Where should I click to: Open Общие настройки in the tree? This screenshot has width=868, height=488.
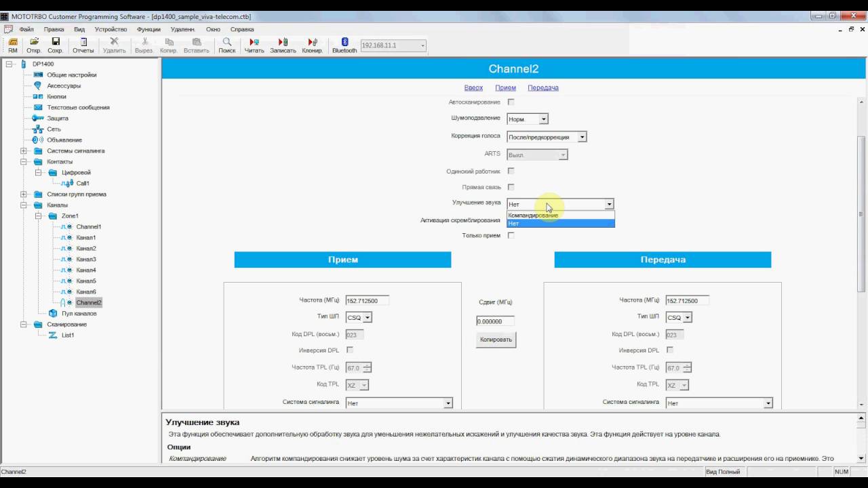(71, 75)
